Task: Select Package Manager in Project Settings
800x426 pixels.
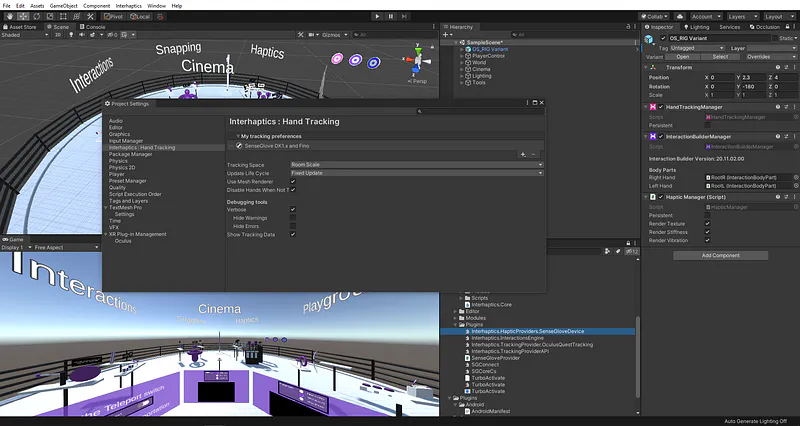Action: [x=131, y=154]
